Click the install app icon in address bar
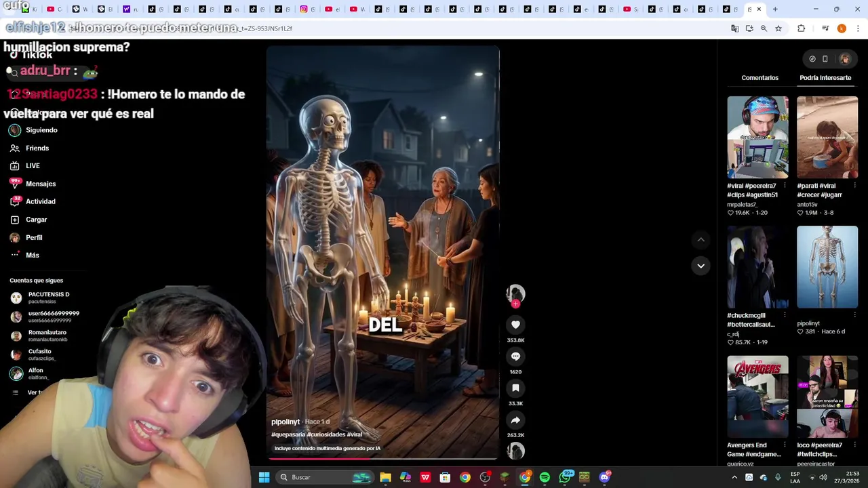The height and width of the screenshot is (488, 868). tap(749, 28)
